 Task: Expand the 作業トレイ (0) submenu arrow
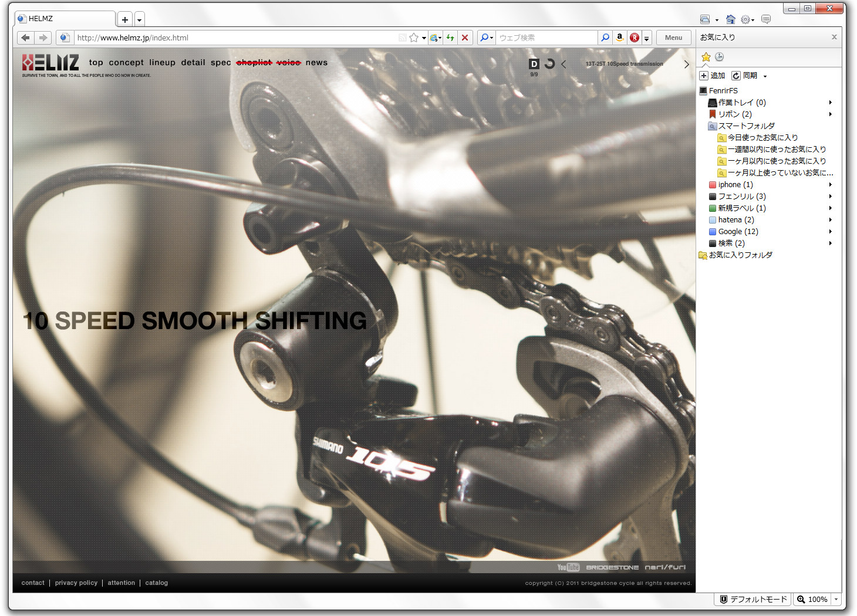[x=830, y=102]
